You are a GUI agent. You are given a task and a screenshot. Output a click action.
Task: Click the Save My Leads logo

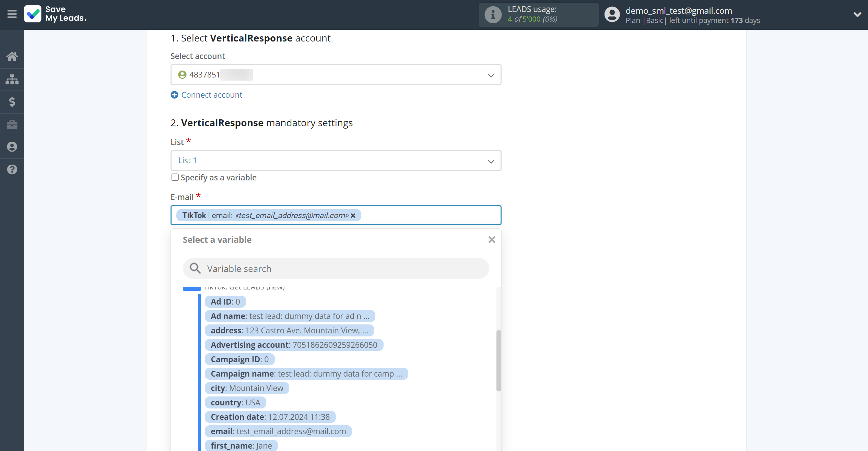tap(56, 14)
